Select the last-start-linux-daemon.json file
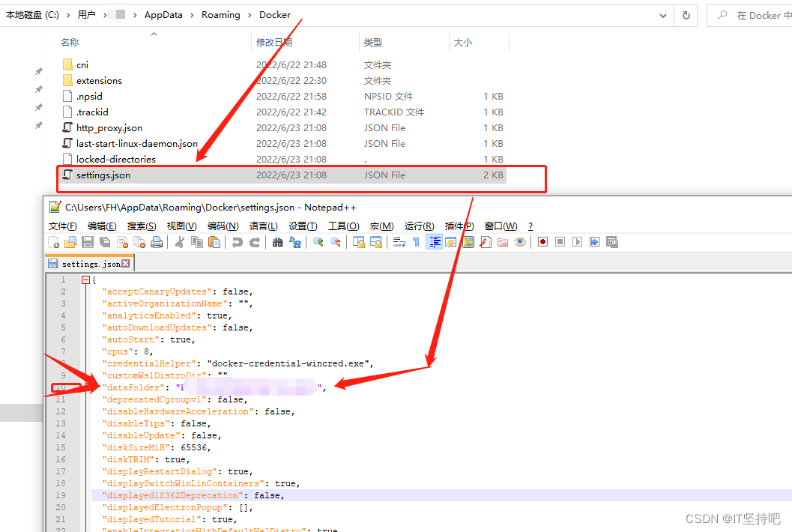The width and height of the screenshot is (792, 532). (137, 143)
